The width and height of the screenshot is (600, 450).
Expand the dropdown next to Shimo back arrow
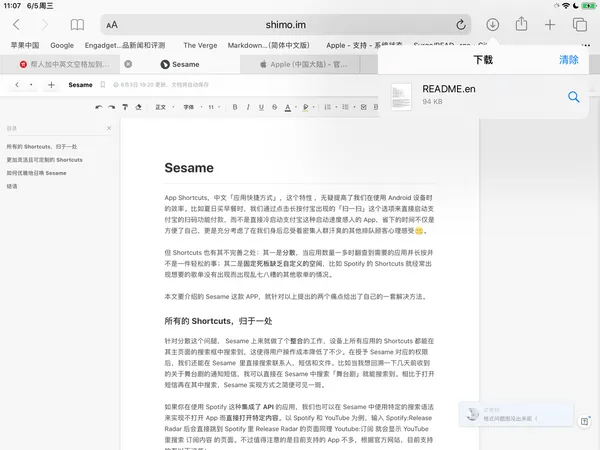[x=31, y=85]
